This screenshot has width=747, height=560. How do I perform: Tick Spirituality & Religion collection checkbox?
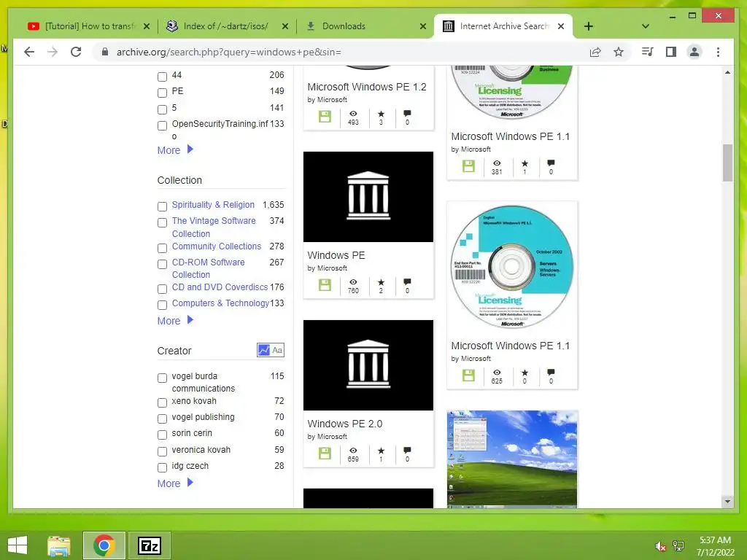162,206
